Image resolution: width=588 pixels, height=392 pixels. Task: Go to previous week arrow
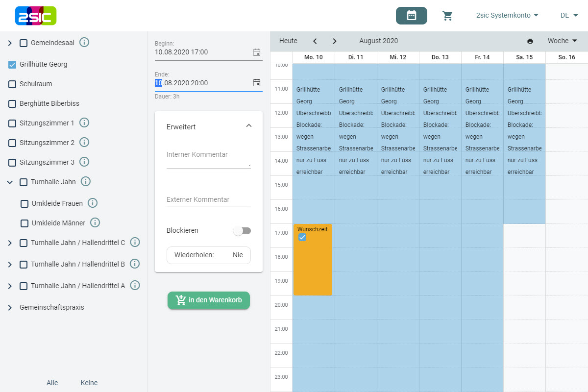pyautogui.click(x=315, y=41)
